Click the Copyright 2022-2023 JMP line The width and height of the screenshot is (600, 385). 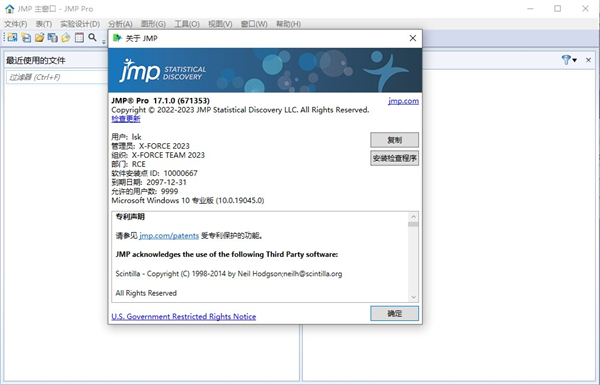(240, 110)
